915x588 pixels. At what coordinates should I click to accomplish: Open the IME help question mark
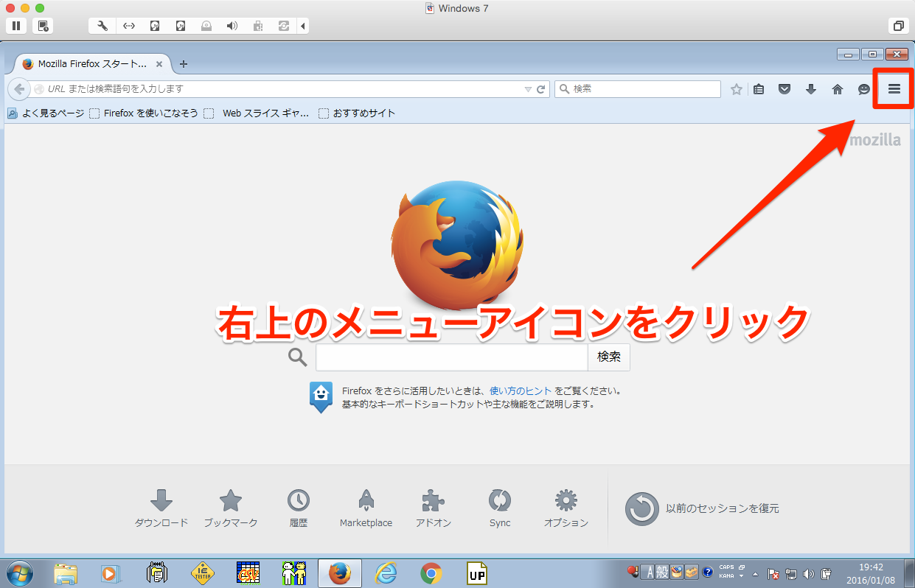[x=707, y=572]
